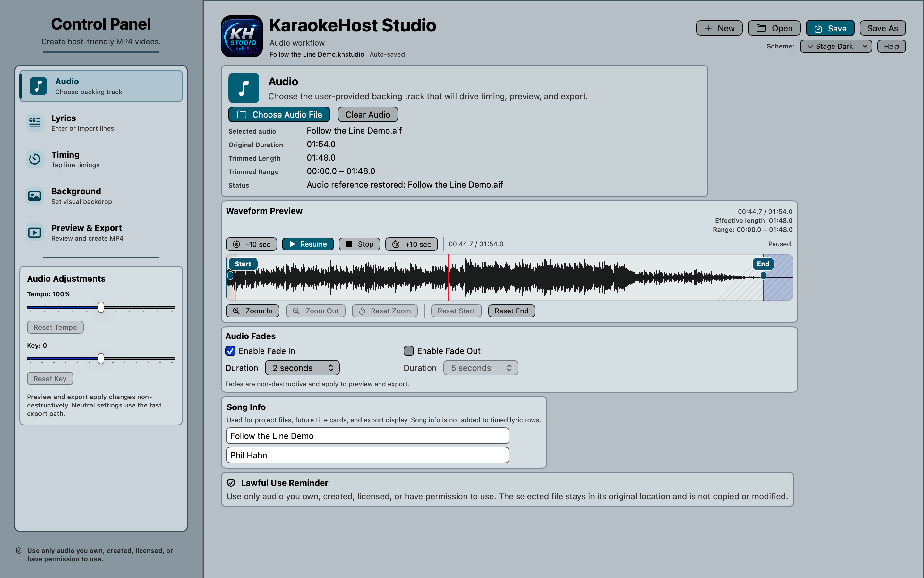Click the large music note Audio header icon
The height and width of the screenshot is (578, 924).
244,88
